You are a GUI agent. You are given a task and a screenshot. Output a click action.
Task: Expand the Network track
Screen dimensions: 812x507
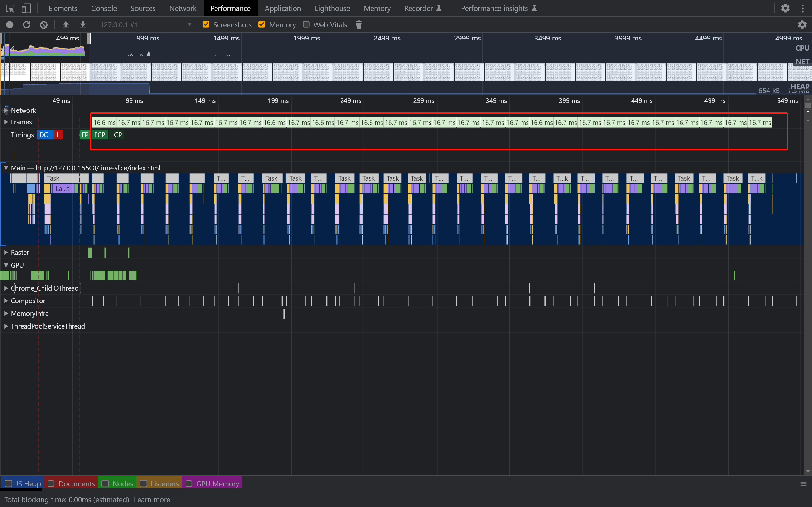coord(6,110)
